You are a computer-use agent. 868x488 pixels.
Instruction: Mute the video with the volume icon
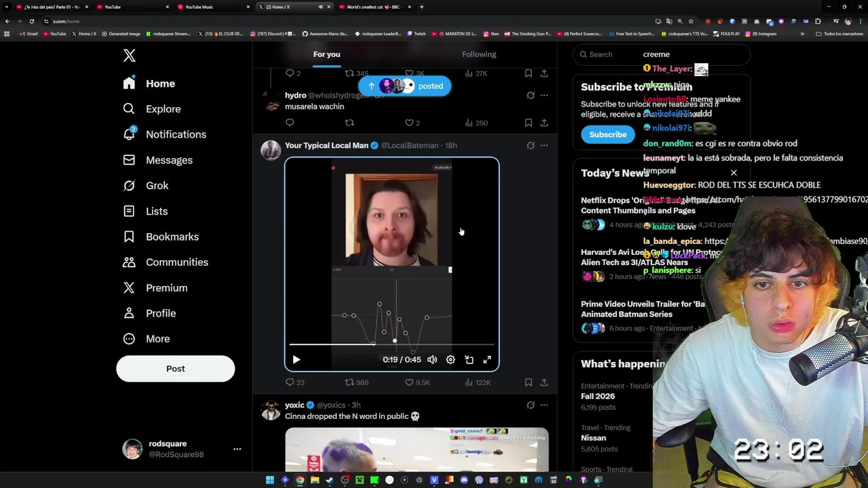click(432, 360)
